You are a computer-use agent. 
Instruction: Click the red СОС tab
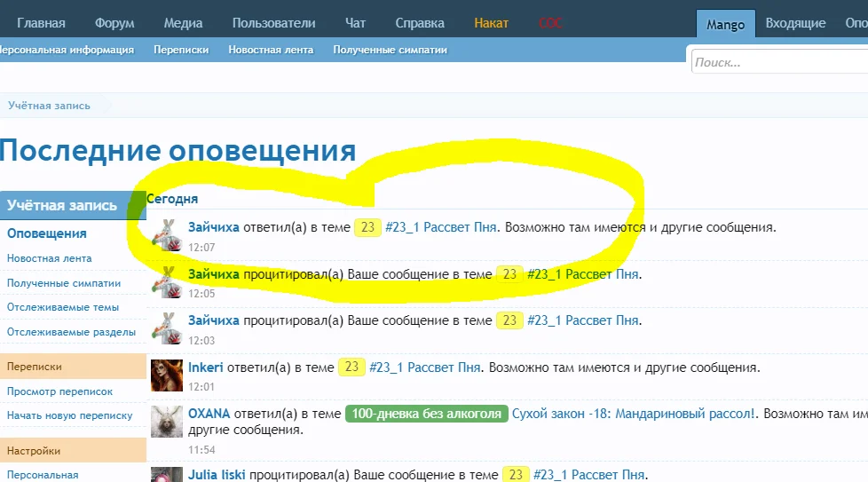[x=550, y=23]
